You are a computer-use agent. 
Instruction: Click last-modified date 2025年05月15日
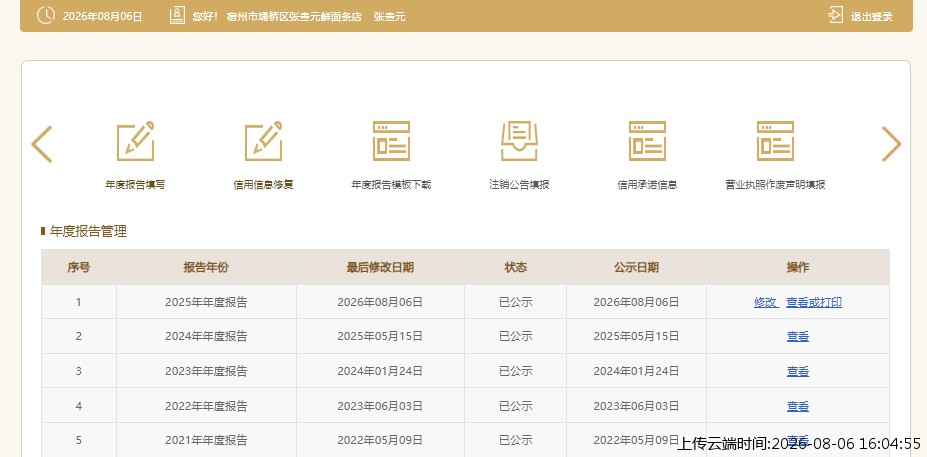380,336
